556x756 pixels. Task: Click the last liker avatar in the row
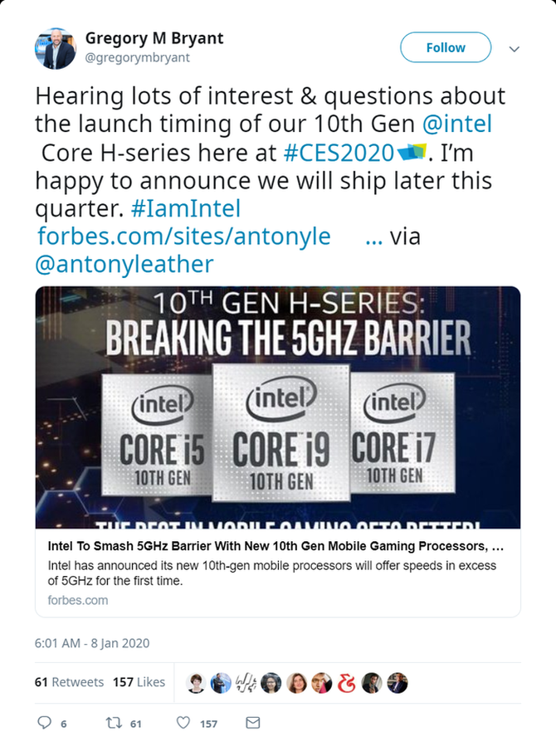coord(398,682)
